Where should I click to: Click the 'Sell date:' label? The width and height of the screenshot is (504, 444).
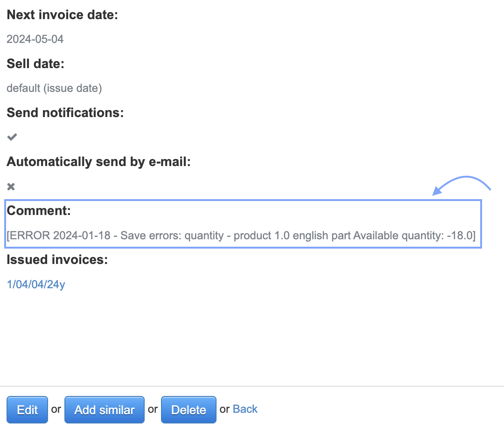pos(35,64)
